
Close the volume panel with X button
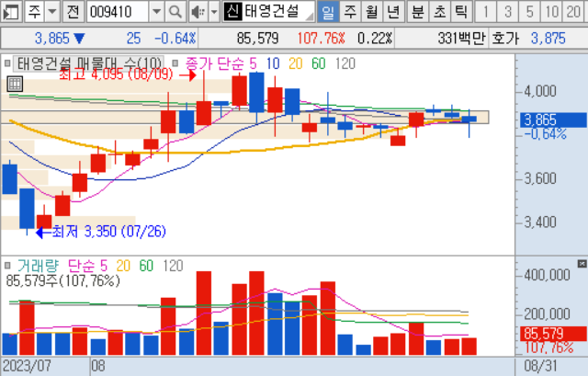[x=582, y=264]
